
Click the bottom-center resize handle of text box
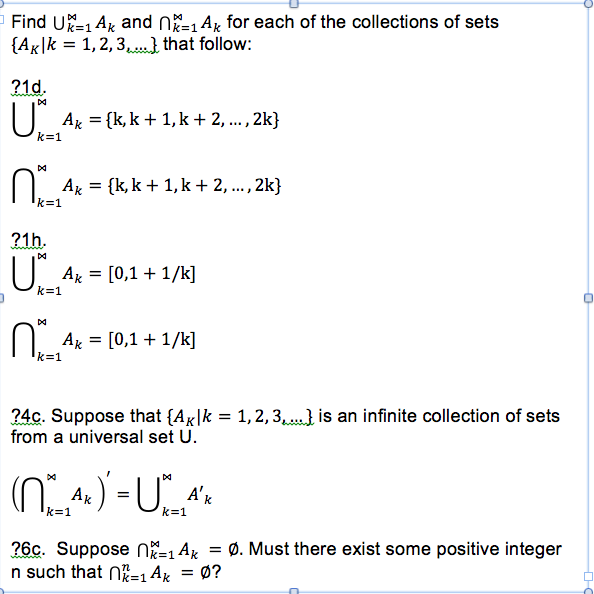(294, 591)
